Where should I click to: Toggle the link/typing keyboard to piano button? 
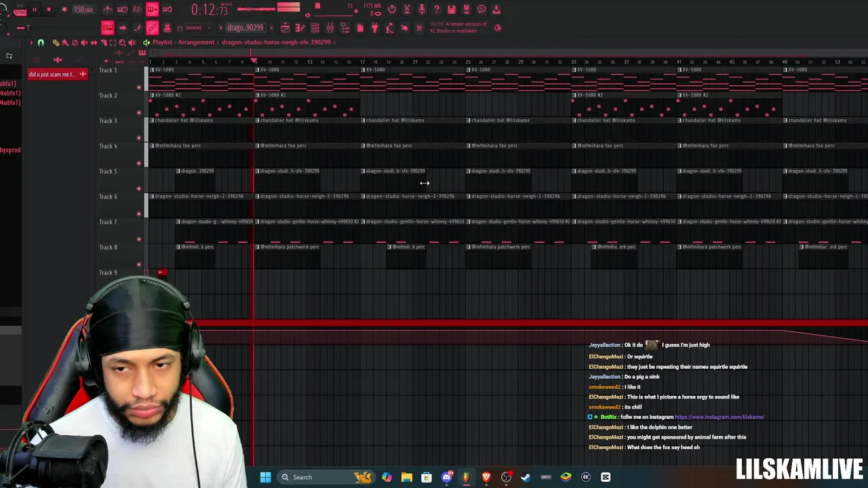coord(152,28)
